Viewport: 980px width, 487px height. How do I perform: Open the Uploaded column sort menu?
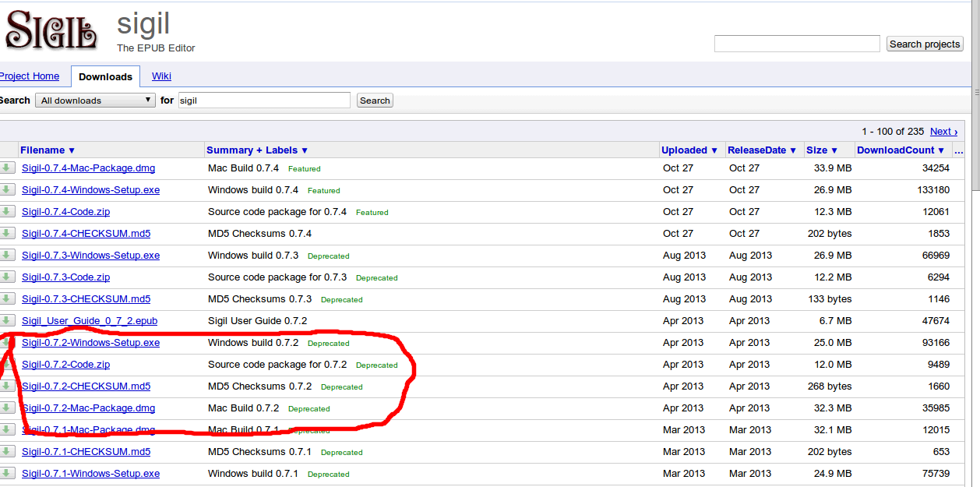[689, 150]
